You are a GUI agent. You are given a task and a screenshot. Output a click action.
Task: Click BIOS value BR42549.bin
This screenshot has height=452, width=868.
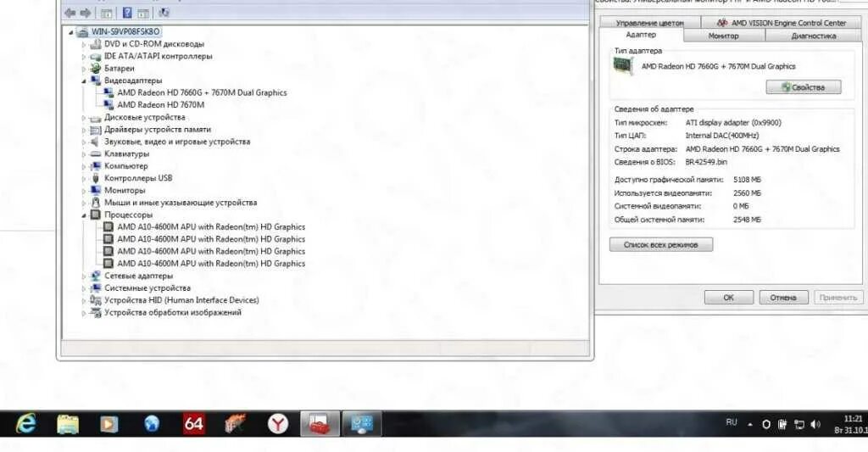click(x=706, y=162)
